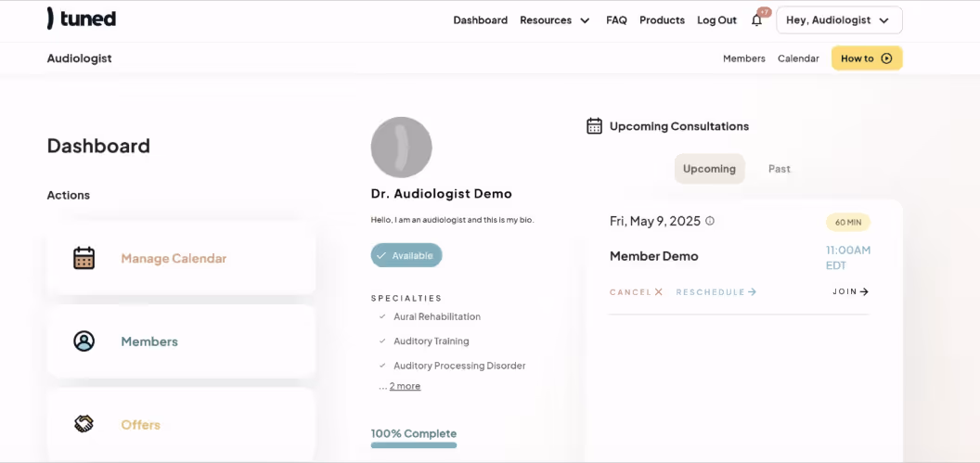Expand the 2 more specialties link
The height and width of the screenshot is (463, 980).
(405, 386)
